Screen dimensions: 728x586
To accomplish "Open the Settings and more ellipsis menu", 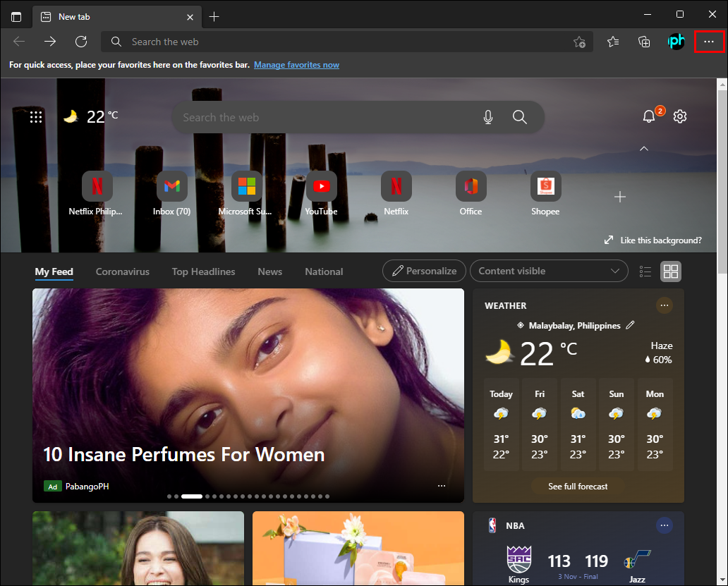I will (x=709, y=42).
